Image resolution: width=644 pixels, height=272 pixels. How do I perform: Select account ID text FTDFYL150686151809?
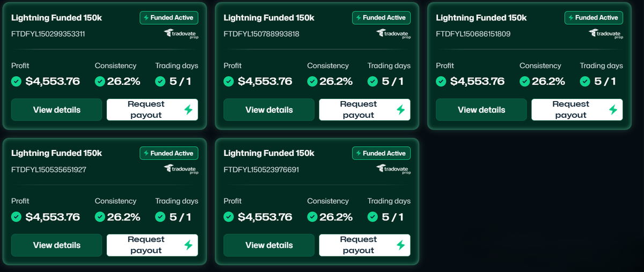point(473,34)
